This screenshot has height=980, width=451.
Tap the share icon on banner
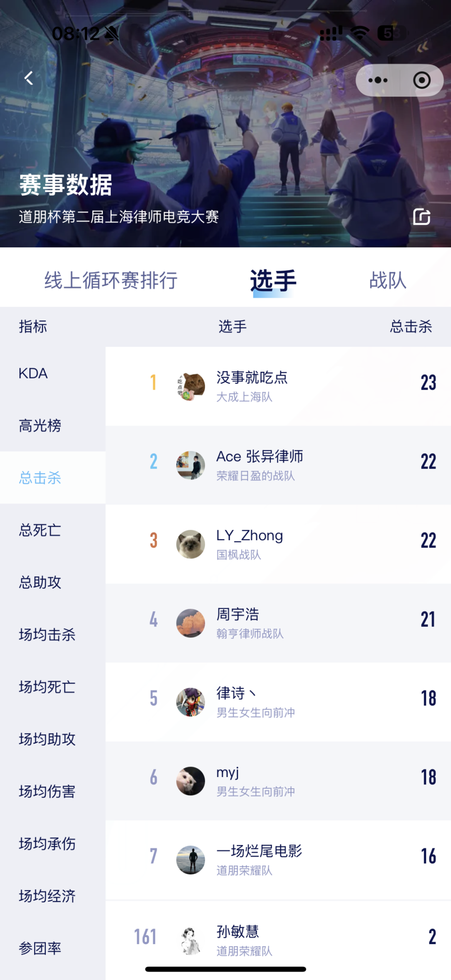[x=421, y=217]
